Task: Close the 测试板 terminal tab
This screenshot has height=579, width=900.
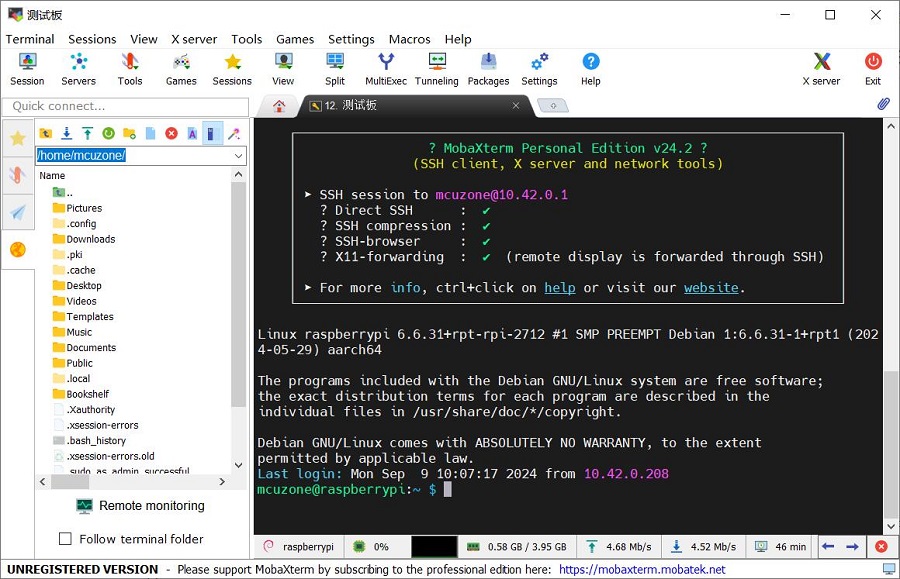Action: click(516, 106)
